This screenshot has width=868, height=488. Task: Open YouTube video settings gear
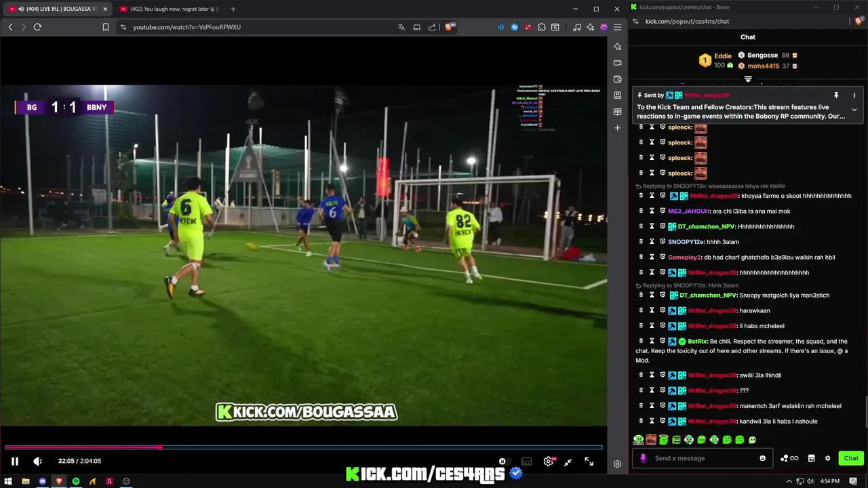549,462
